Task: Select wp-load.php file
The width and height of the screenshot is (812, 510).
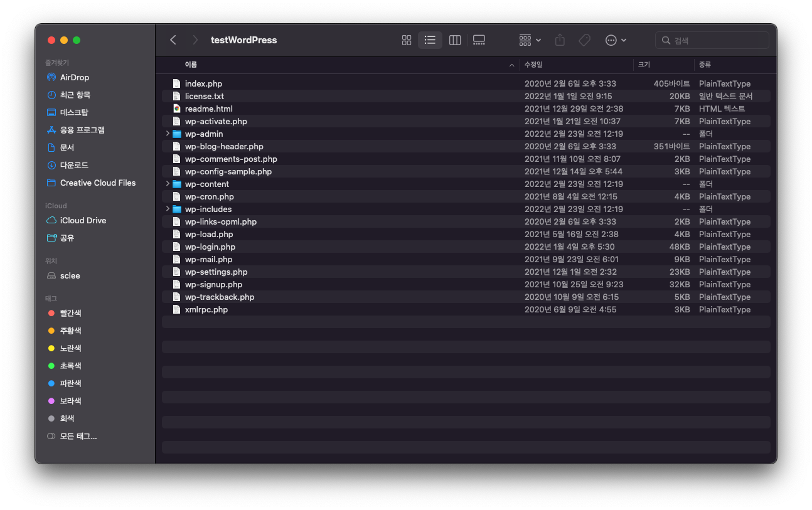Action: [x=466, y=234]
